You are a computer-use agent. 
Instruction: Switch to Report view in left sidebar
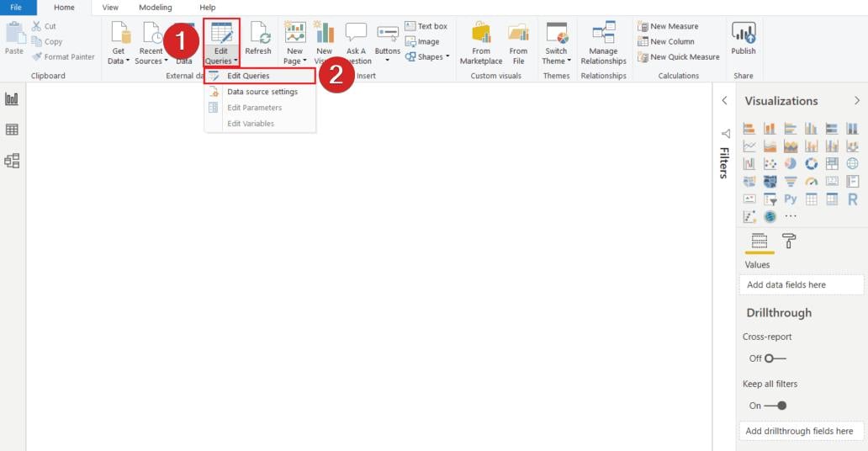(12, 99)
